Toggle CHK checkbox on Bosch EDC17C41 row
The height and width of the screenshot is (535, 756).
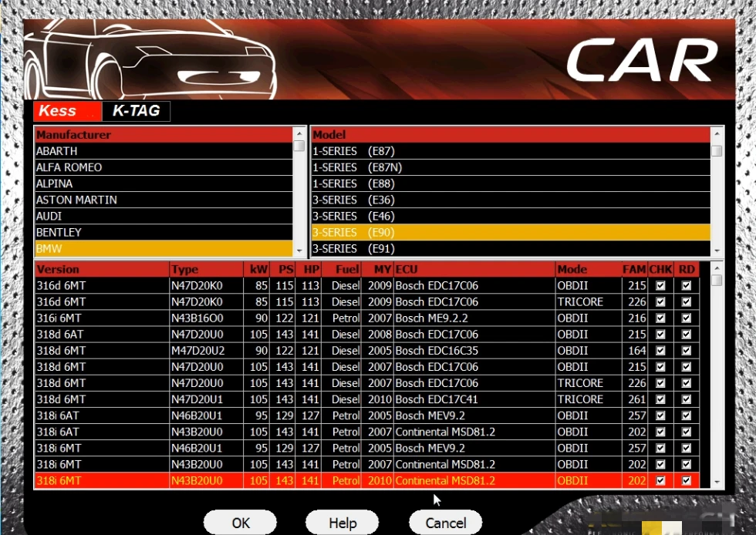coord(660,399)
